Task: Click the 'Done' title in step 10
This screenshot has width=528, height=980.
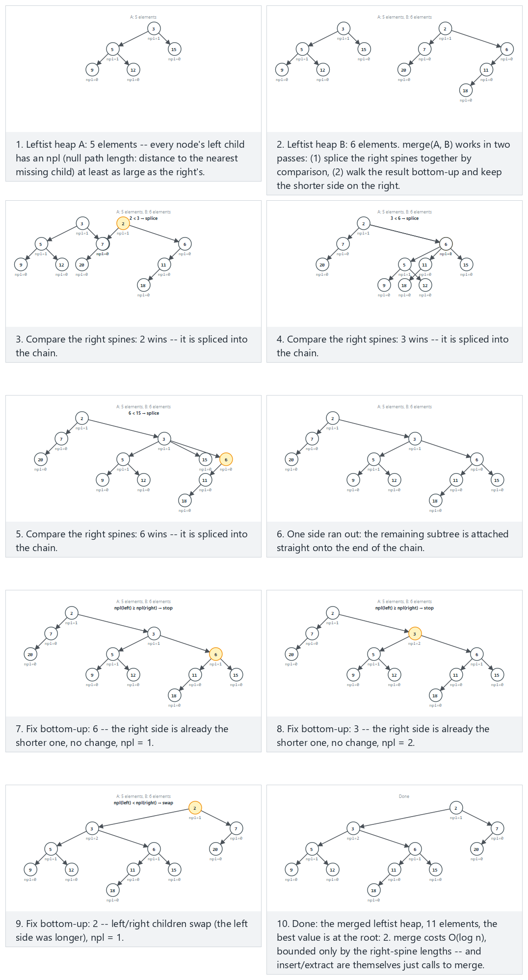Action: click(404, 796)
